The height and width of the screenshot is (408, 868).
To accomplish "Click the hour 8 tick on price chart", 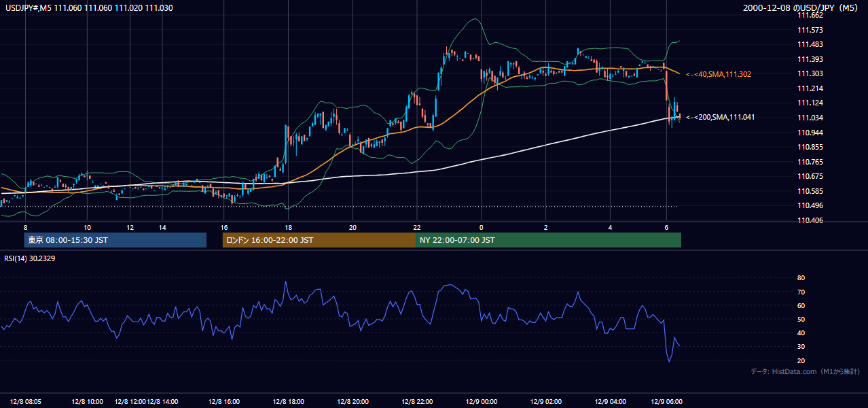I will (25, 227).
